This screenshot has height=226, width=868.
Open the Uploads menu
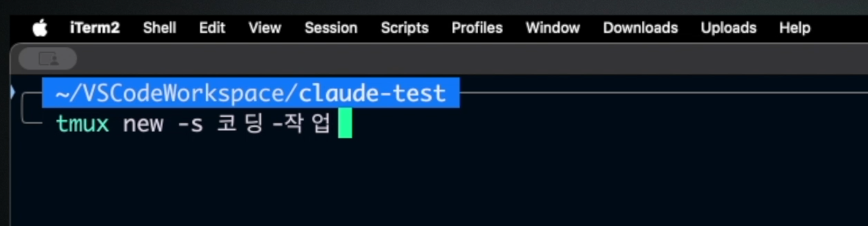(728, 28)
